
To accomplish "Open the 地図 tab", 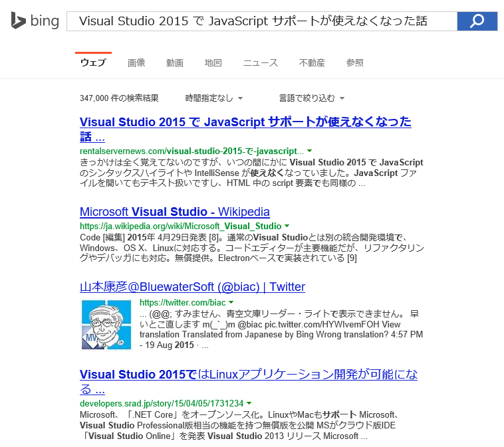I will (213, 62).
